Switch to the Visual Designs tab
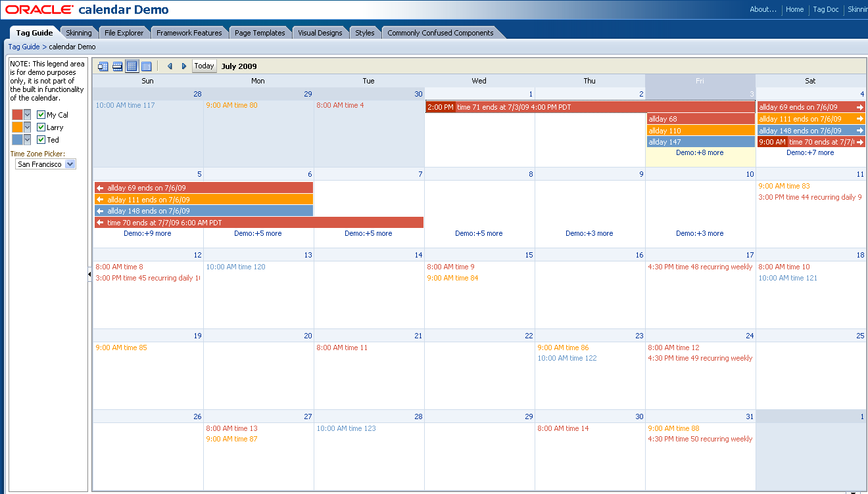This screenshot has height=494, width=868. coord(320,33)
